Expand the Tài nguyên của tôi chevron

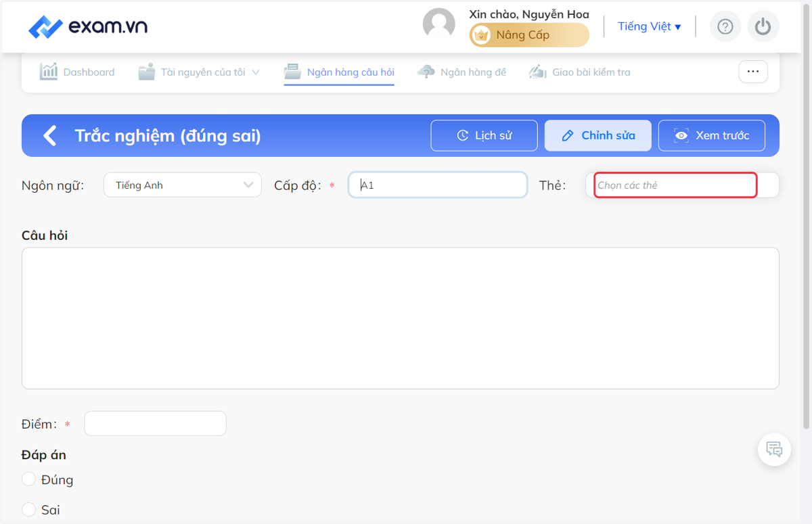(x=256, y=72)
